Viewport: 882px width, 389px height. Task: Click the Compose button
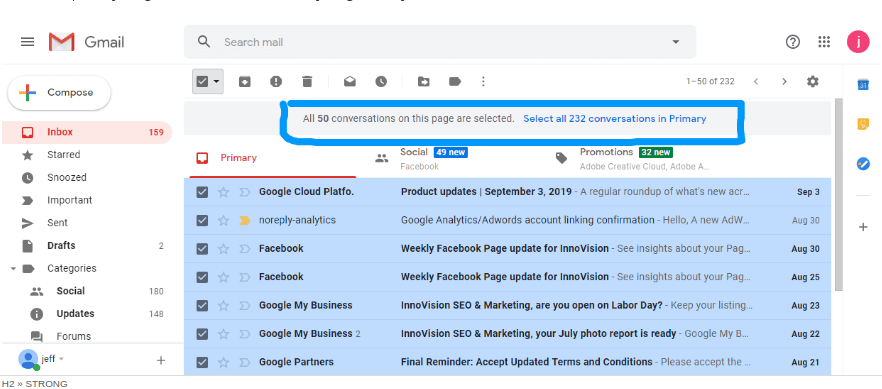pos(59,93)
